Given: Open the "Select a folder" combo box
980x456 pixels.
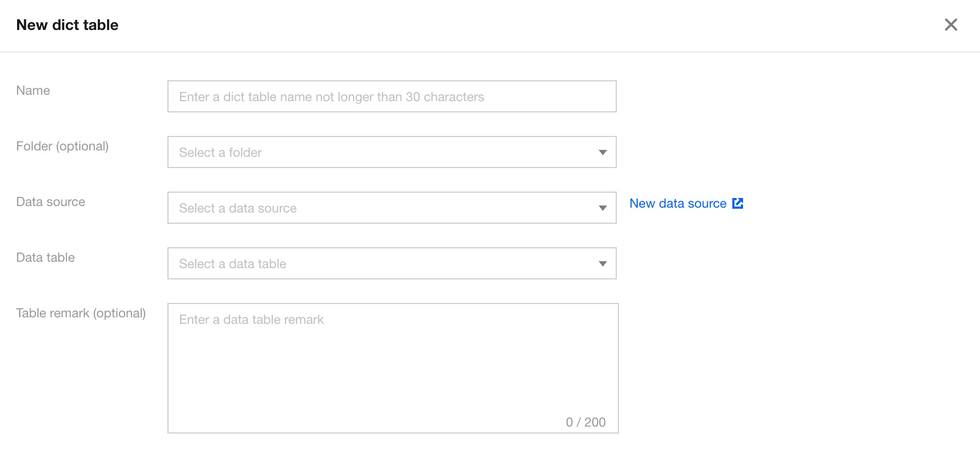Looking at the screenshot, I should (x=385, y=153).
